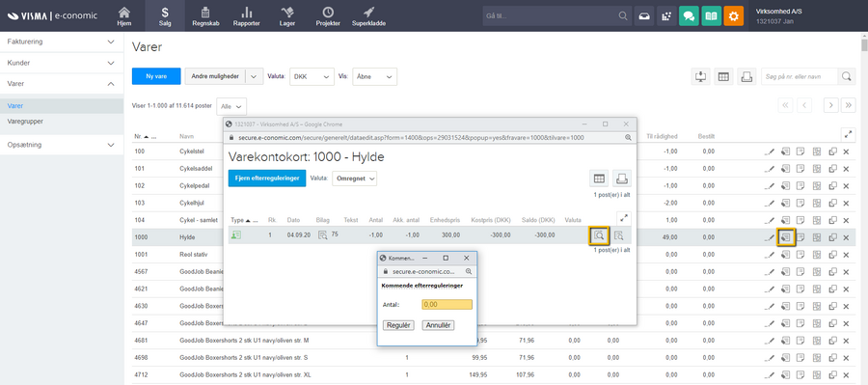Click the Ny vare button
The width and height of the screenshot is (868, 385).
point(156,76)
